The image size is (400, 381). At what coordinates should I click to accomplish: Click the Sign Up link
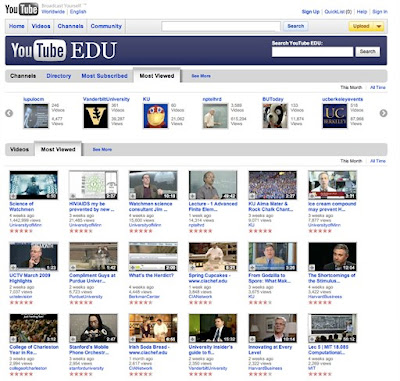(310, 12)
